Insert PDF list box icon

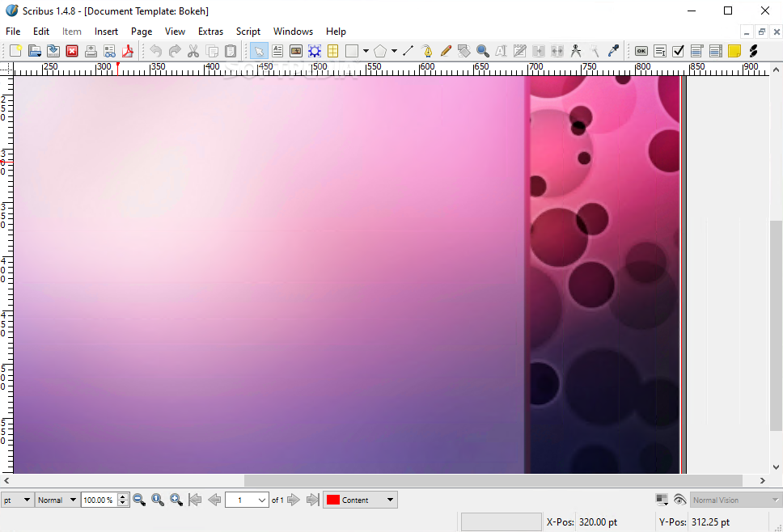click(x=716, y=51)
